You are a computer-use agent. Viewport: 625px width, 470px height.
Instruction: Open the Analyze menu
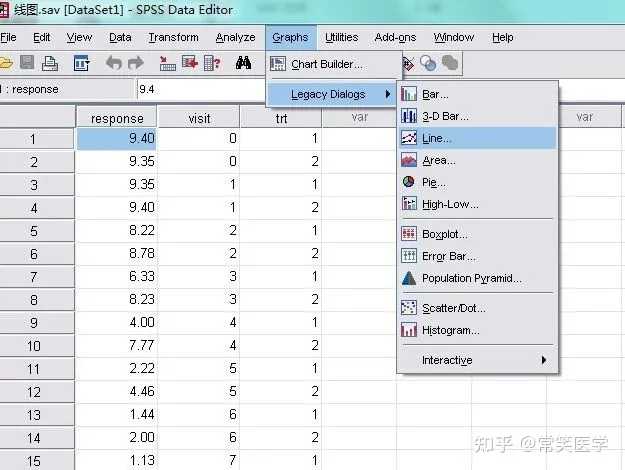pos(235,37)
